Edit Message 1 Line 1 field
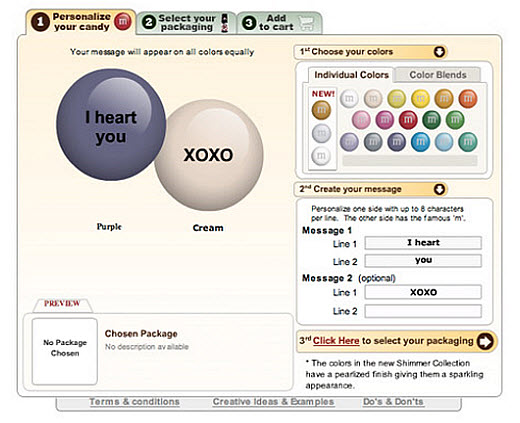Viewport: 520px width, 423px height. click(423, 243)
